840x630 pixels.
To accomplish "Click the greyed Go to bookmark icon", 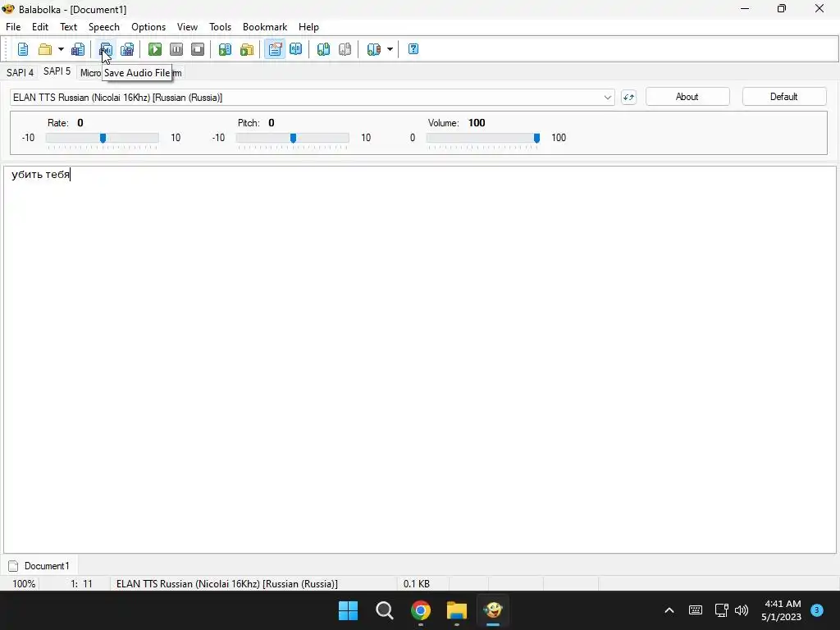I will coord(345,49).
